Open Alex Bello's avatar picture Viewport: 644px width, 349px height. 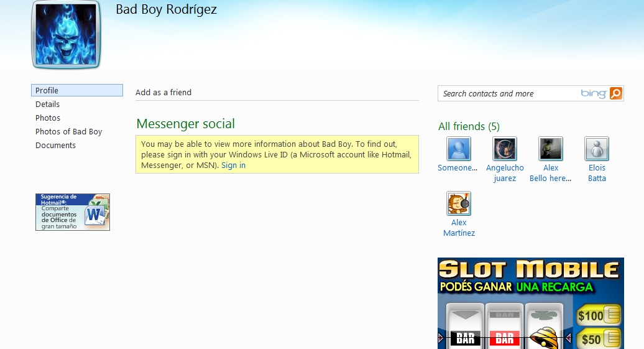point(551,149)
